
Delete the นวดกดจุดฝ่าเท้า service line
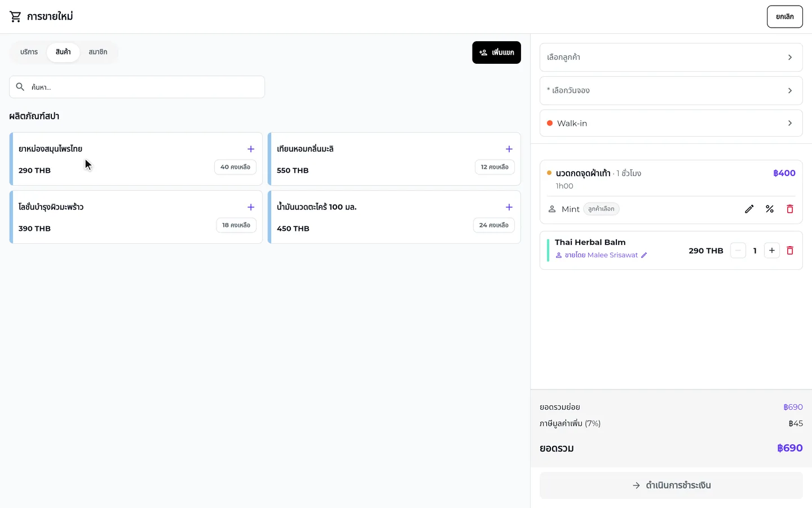tap(790, 209)
